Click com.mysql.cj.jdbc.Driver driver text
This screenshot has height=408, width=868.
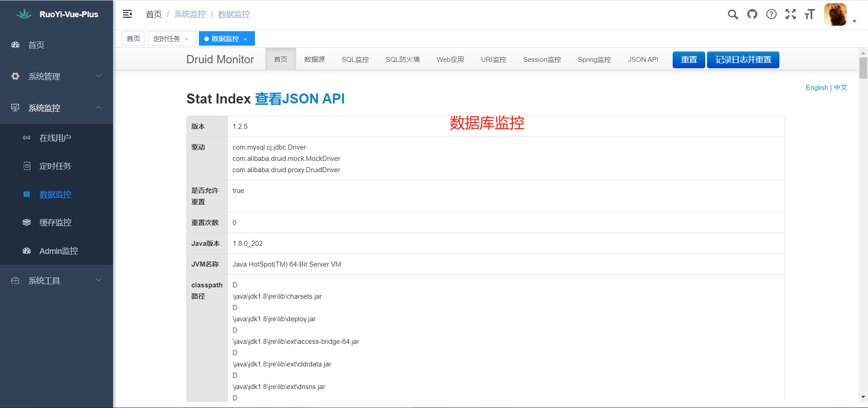[269, 147]
